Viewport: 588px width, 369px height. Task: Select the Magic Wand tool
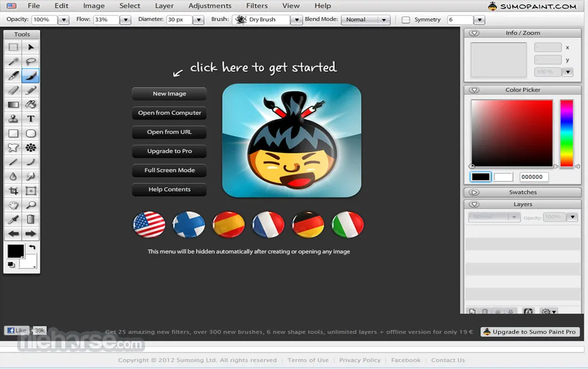[x=13, y=61]
